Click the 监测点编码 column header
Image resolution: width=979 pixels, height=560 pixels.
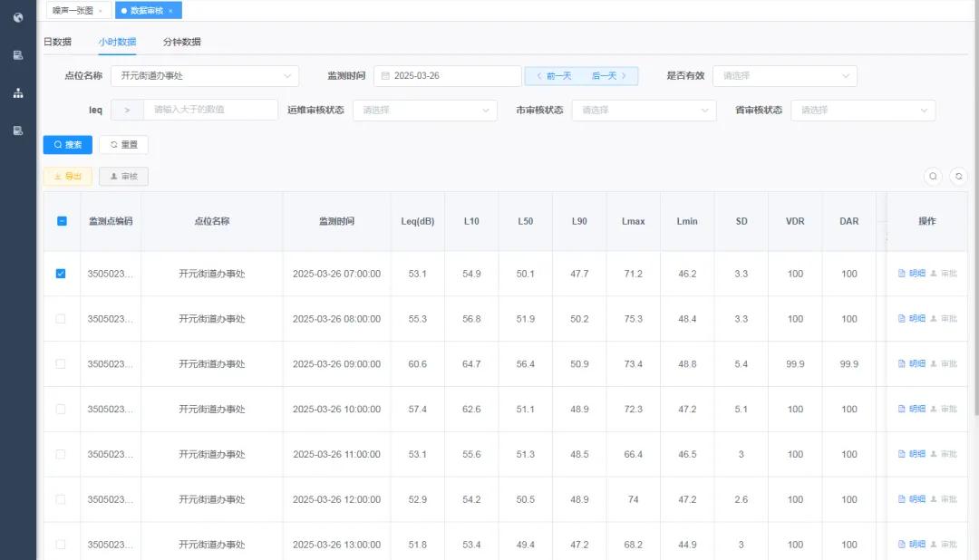click(111, 221)
